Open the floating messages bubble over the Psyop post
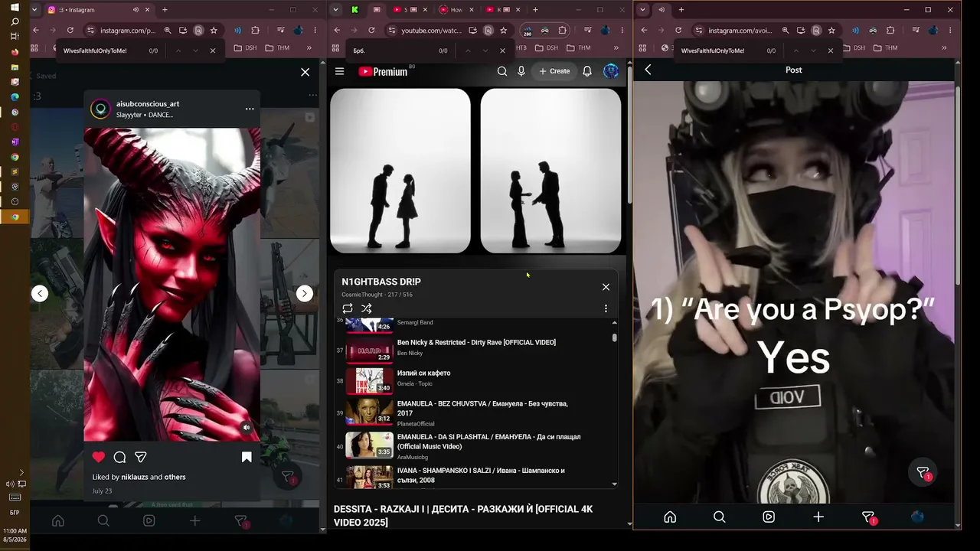Screen dimensions: 980x551 point(923,473)
